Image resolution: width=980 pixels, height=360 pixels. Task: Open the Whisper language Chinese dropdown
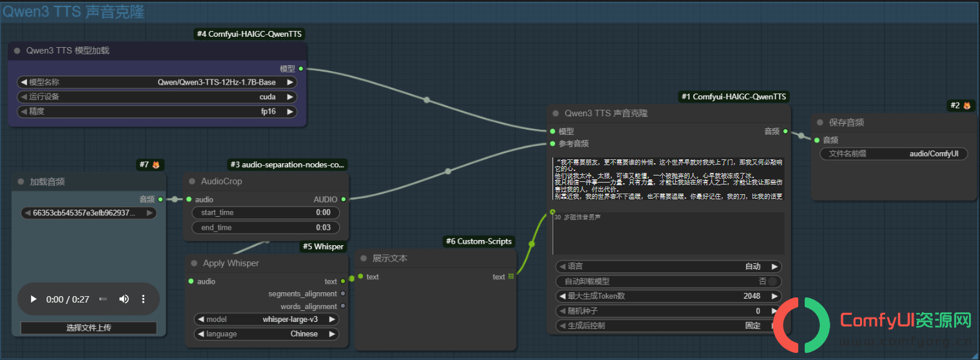266,334
